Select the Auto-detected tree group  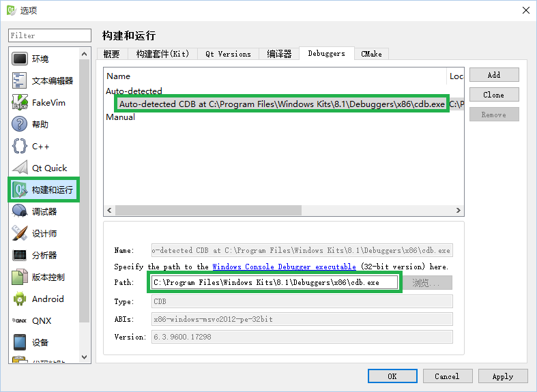pos(134,91)
